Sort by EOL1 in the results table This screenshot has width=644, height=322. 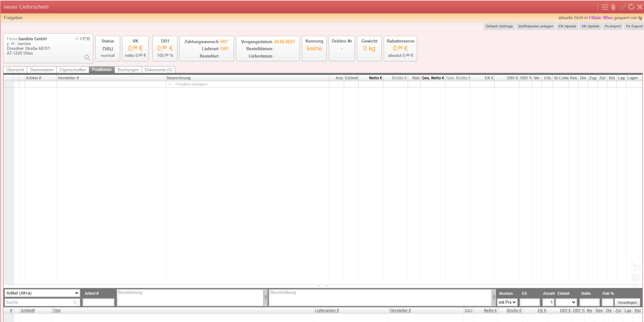point(468,310)
